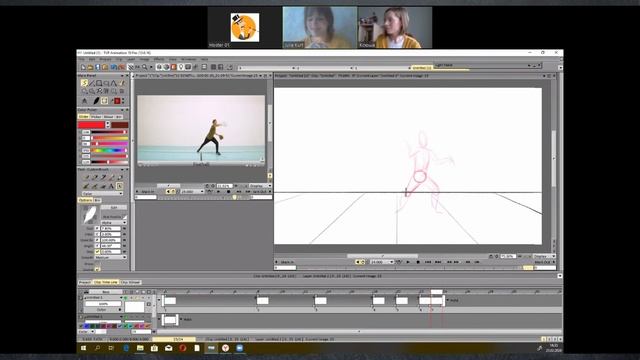The width and height of the screenshot is (640, 360).
Task: Click the dark red B color swatch
Action: pos(120,125)
